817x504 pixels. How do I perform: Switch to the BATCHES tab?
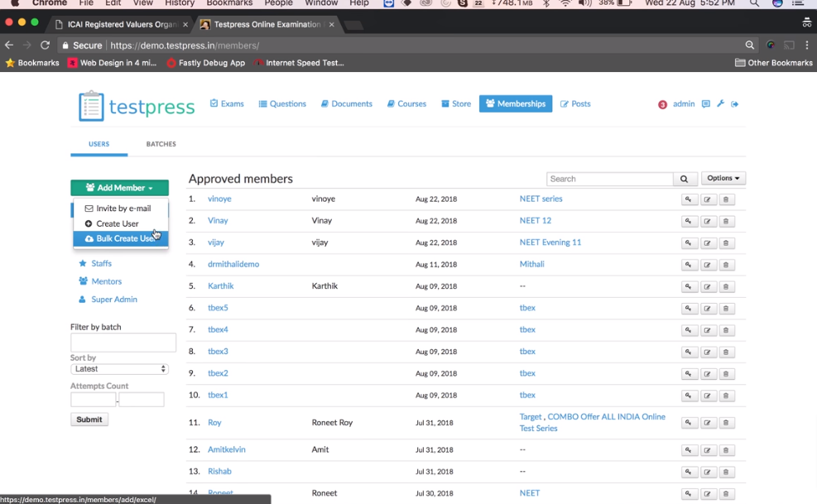click(x=161, y=144)
